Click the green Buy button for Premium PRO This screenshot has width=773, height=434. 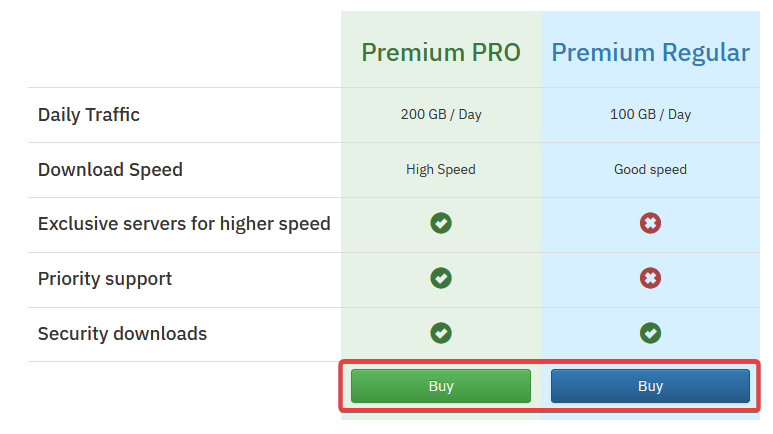(x=441, y=386)
